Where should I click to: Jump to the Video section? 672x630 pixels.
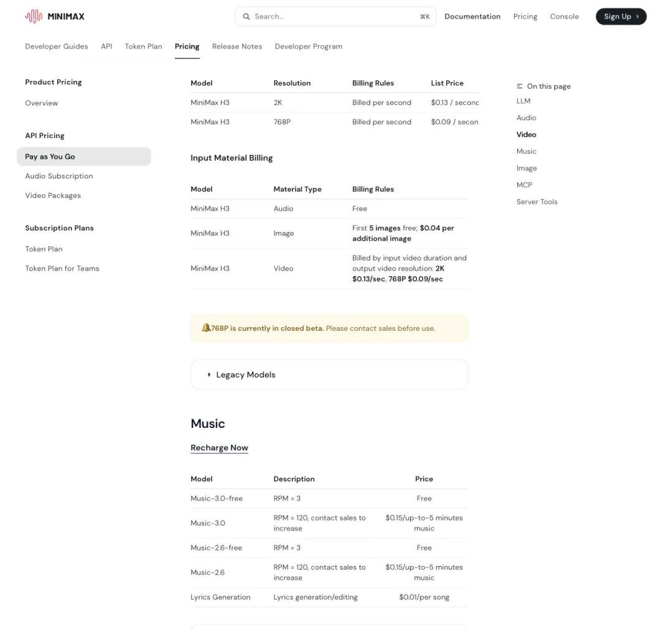tap(526, 134)
